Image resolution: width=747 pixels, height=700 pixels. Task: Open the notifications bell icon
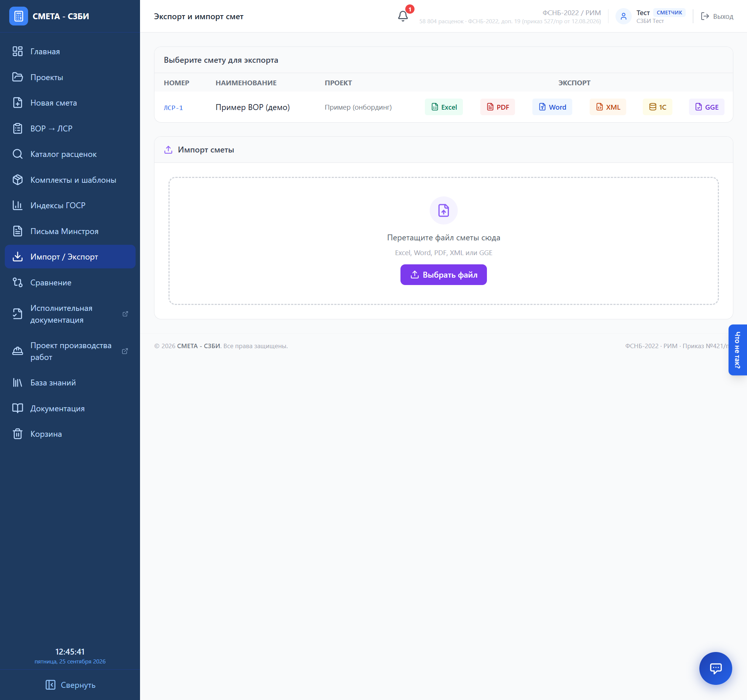[x=403, y=16]
